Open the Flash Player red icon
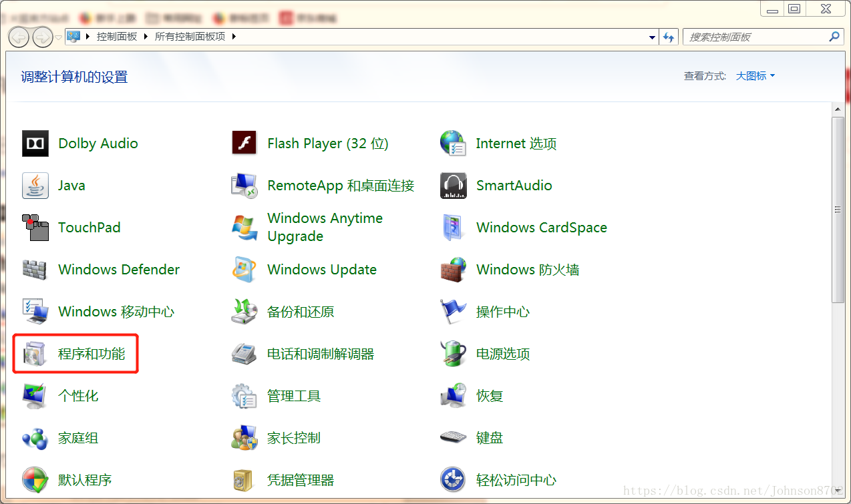 (244, 143)
